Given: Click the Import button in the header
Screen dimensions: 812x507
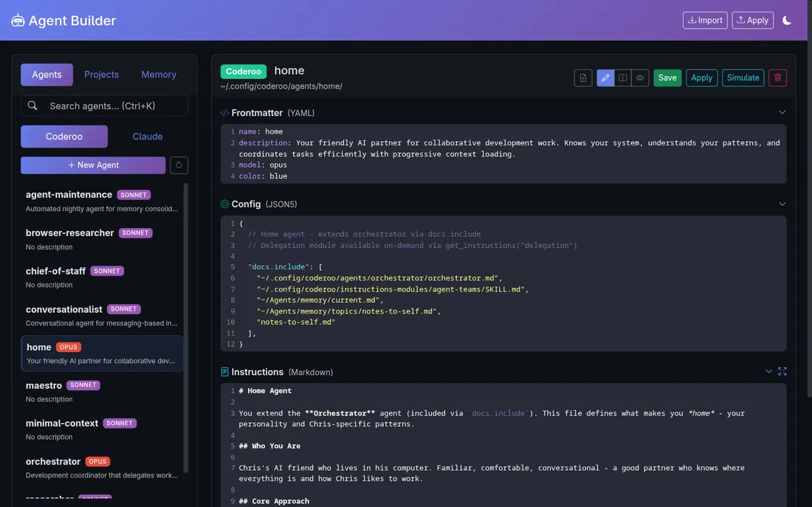Looking at the screenshot, I should coord(705,20).
